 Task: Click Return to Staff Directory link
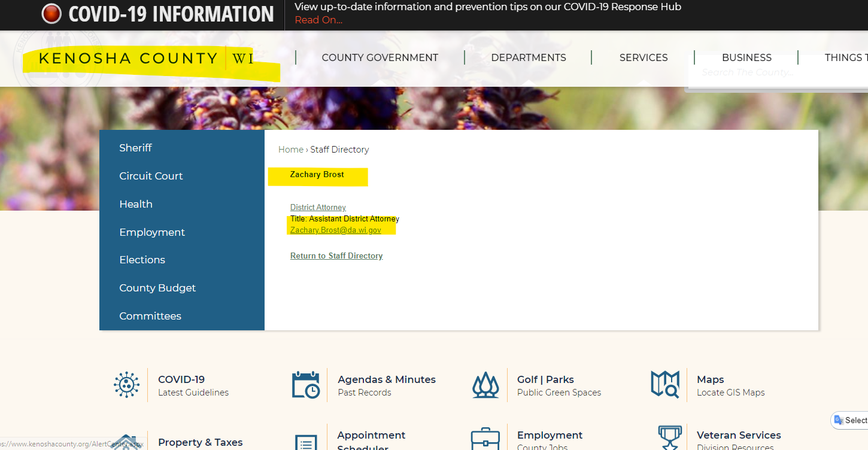tap(336, 256)
